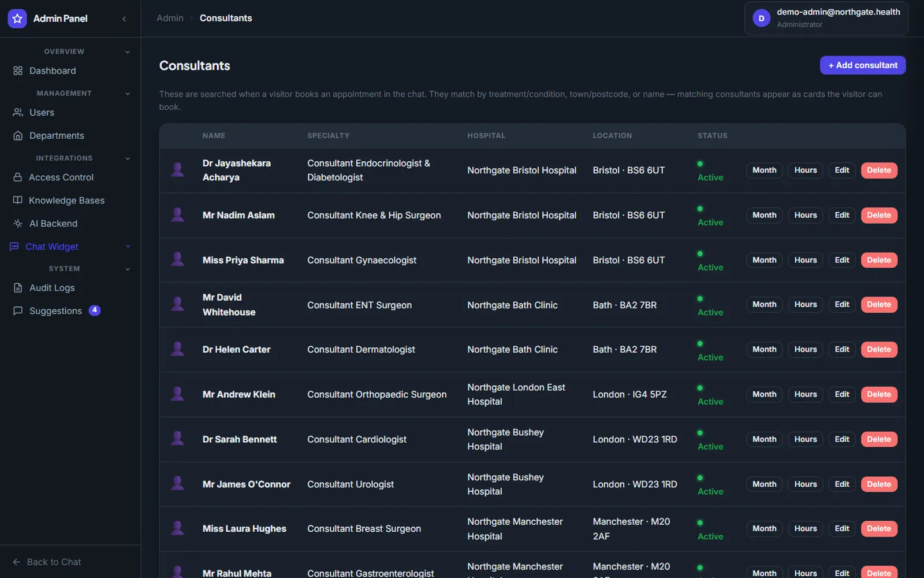Collapse the SYSTEM section
Image resolution: width=924 pixels, height=578 pixels.
(128, 269)
